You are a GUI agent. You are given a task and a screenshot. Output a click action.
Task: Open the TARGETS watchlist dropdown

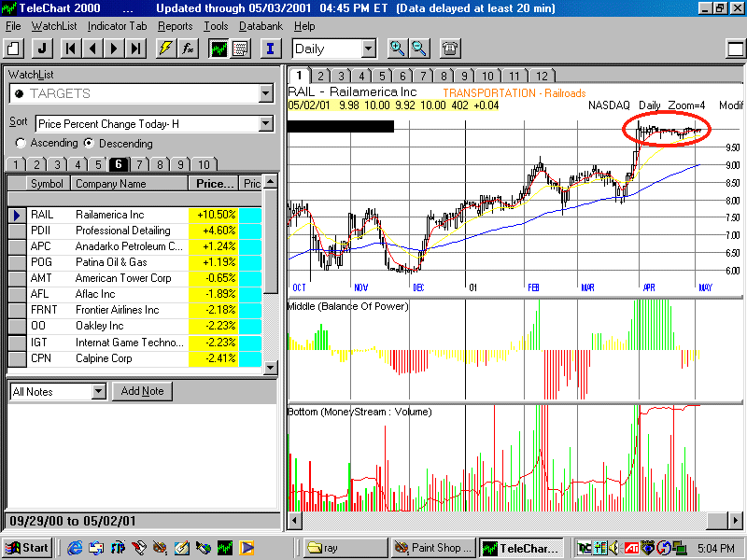266,93
